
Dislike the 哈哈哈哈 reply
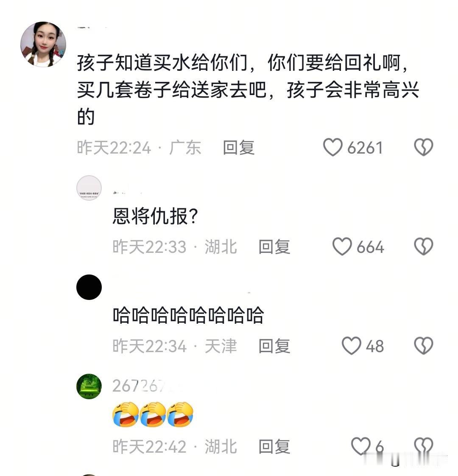423,346
